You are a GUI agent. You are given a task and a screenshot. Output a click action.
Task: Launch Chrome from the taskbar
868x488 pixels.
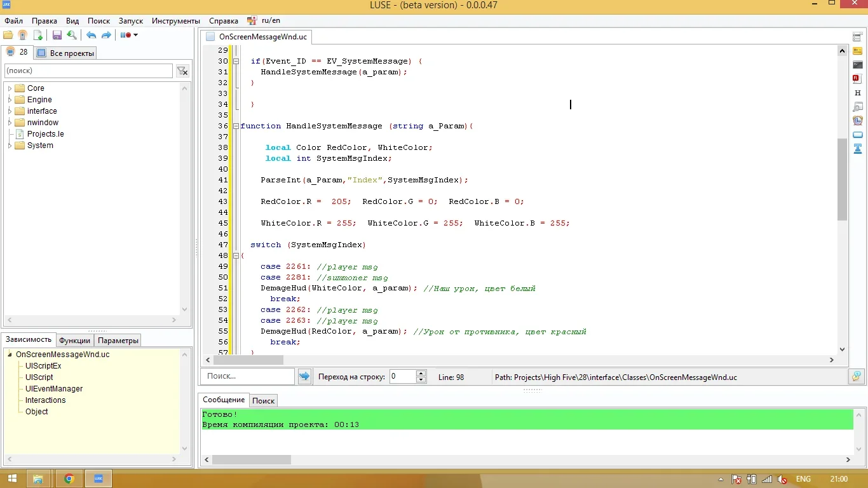click(69, 478)
